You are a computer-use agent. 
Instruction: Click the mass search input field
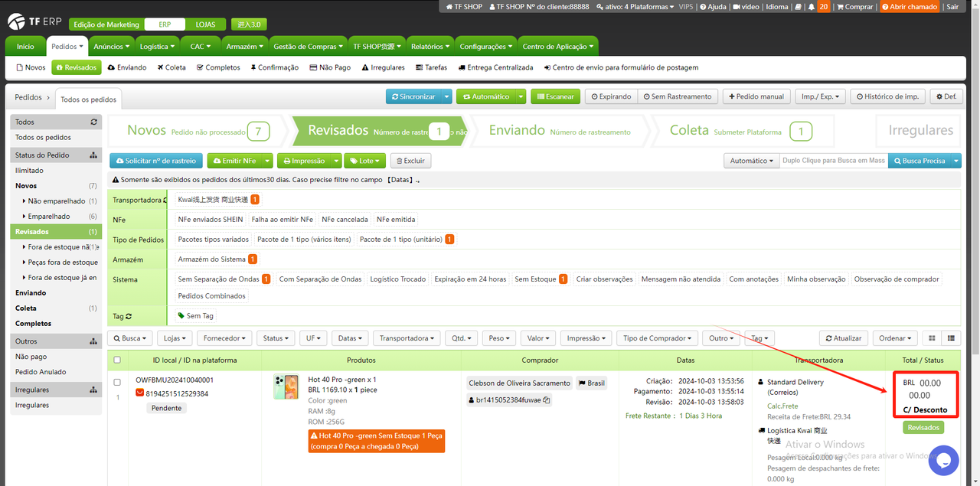click(x=833, y=161)
